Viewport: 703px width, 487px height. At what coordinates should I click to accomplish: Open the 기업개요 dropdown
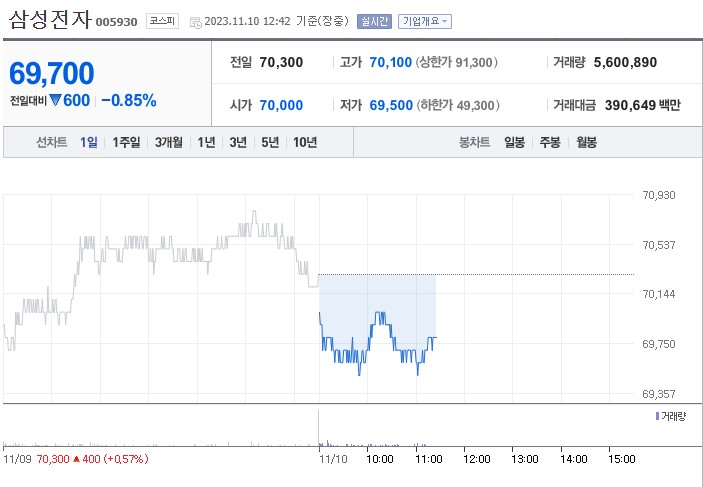point(425,22)
